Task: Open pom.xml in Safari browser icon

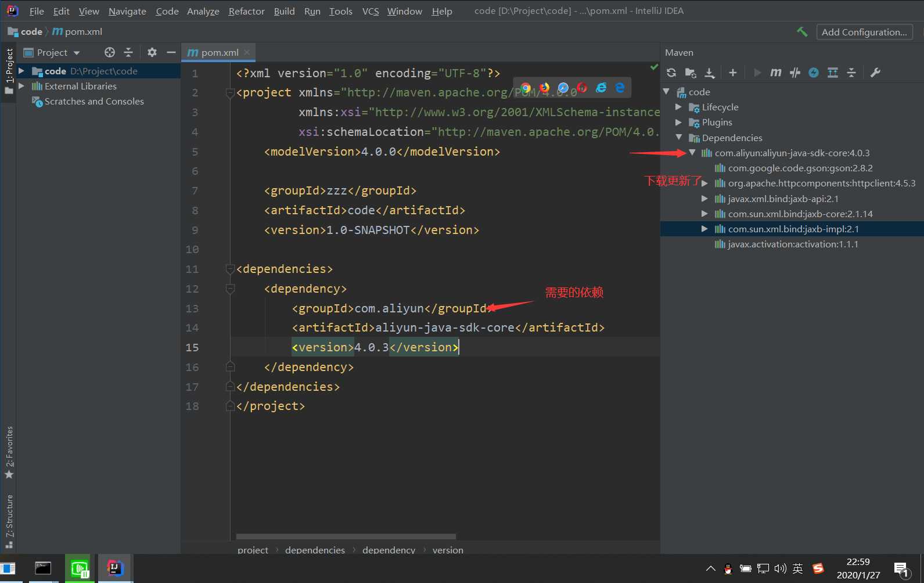Action: click(x=563, y=88)
